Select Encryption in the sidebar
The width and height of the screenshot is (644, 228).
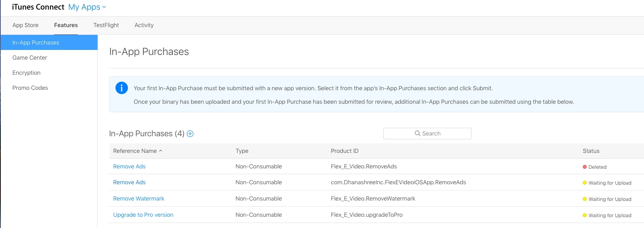pos(26,73)
